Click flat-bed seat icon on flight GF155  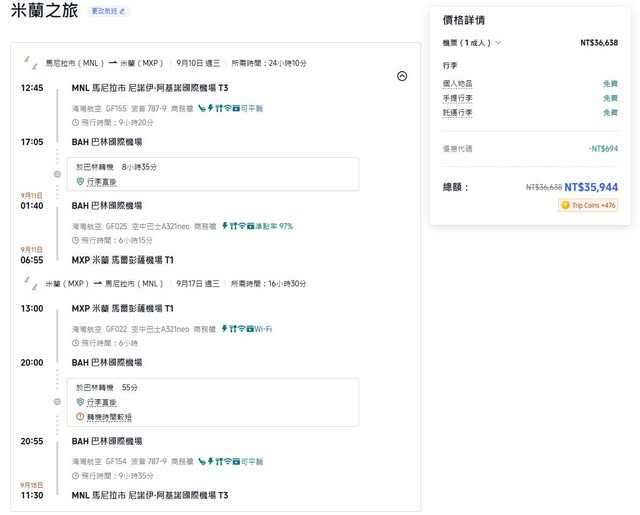[201, 107]
